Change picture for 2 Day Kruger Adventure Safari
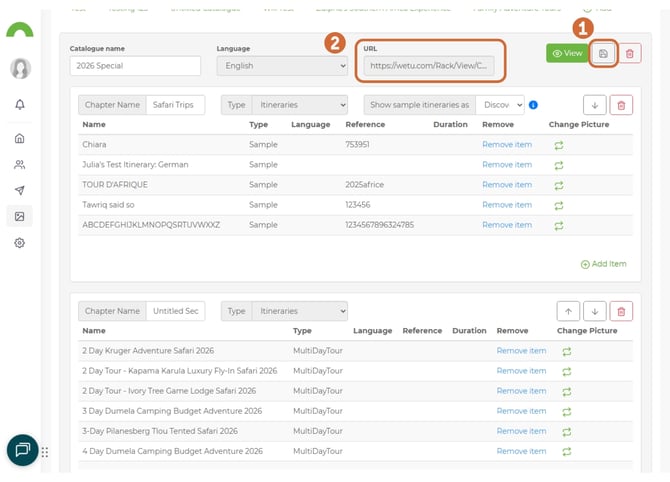The height and width of the screenshot is (482, 670). pyautogui.click(x=567, y=352)
